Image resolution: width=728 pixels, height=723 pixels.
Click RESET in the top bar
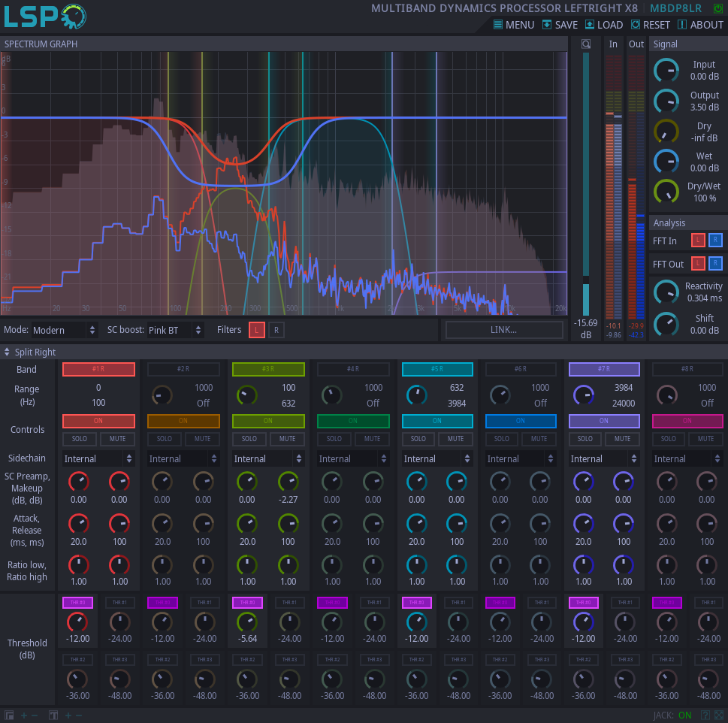click(651, 25)
